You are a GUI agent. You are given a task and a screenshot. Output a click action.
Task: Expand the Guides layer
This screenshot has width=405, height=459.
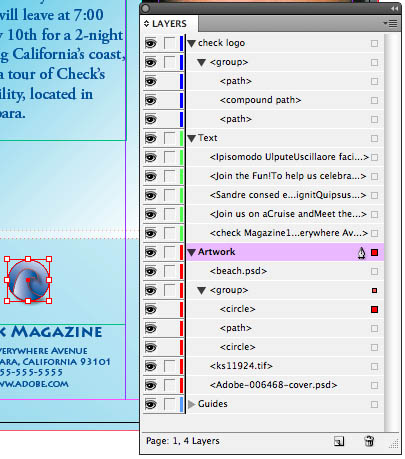[191, 404]
